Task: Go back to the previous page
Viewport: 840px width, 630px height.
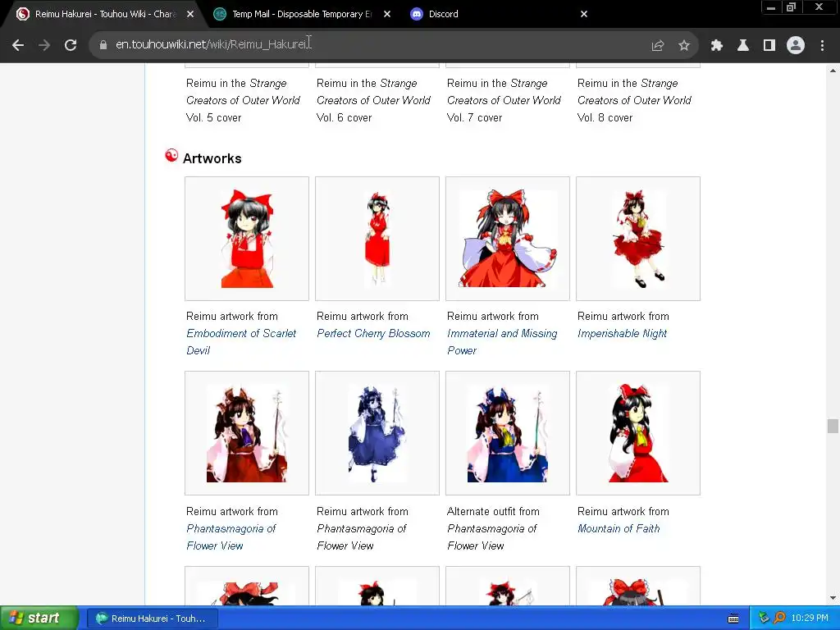Action: (18, 45)
